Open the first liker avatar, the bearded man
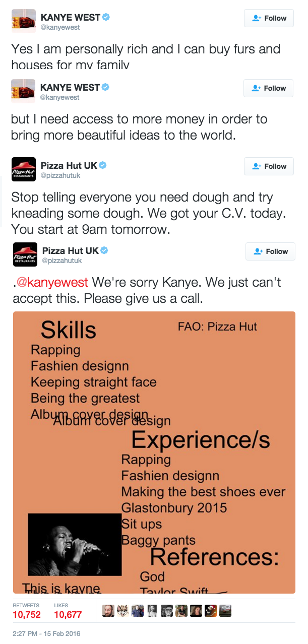This screenshot has width=308, height=644. pyautogui.click(x=108, y=611)
